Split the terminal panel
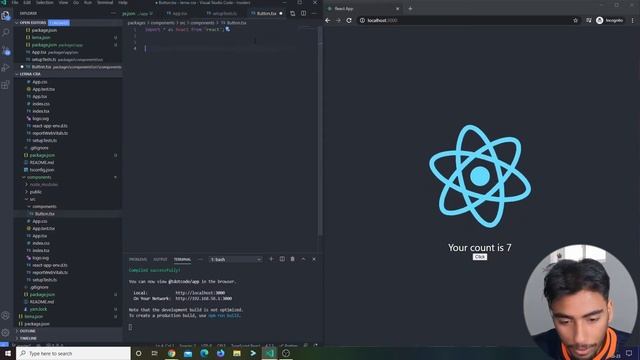This screenshot has width=640, height=360. (x=282, y=259)
